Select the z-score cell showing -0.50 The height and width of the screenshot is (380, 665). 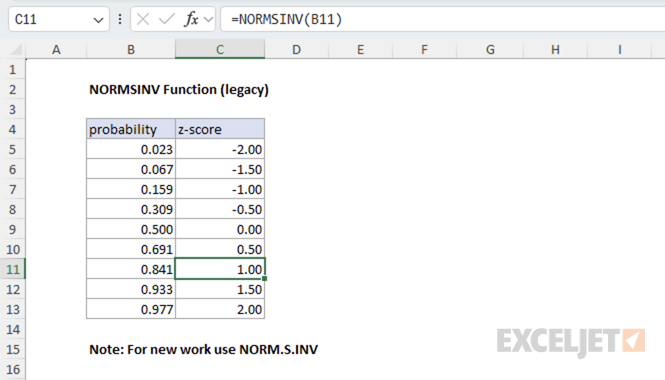pos(220,209)
